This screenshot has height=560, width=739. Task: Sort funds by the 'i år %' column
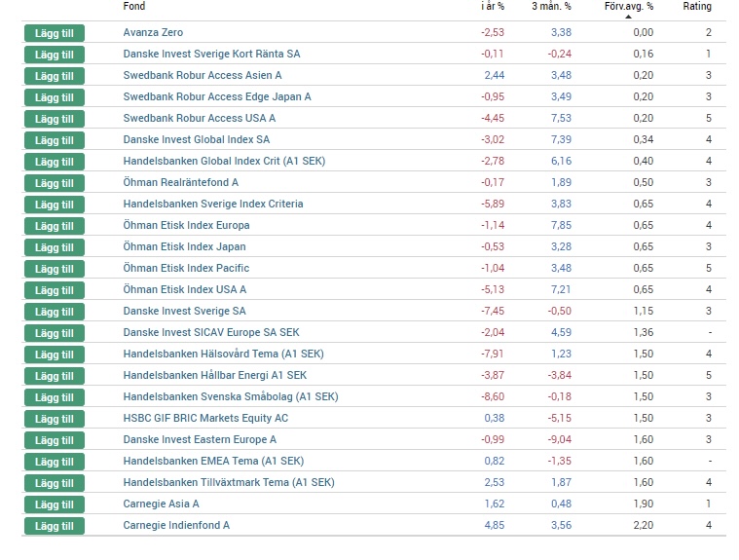[492, 7]
